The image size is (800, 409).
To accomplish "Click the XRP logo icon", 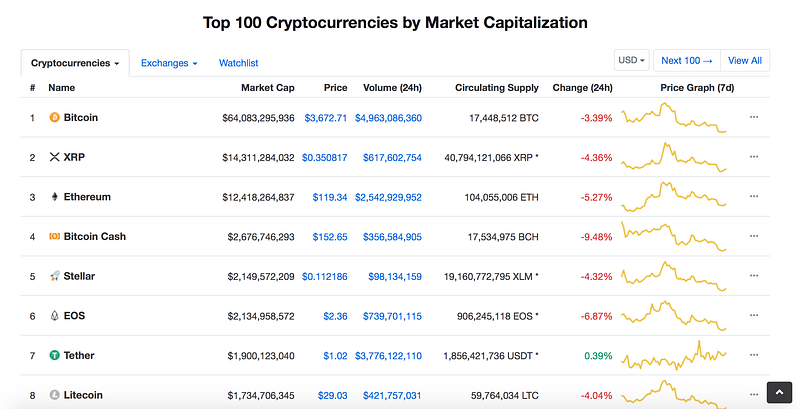I will (54, 158).
